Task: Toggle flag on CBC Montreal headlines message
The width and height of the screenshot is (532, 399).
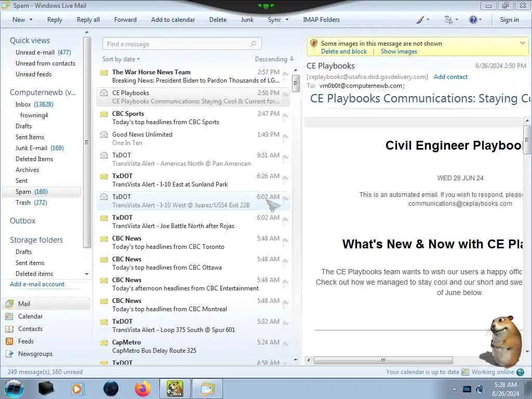Action: click(x=285, y=303)
